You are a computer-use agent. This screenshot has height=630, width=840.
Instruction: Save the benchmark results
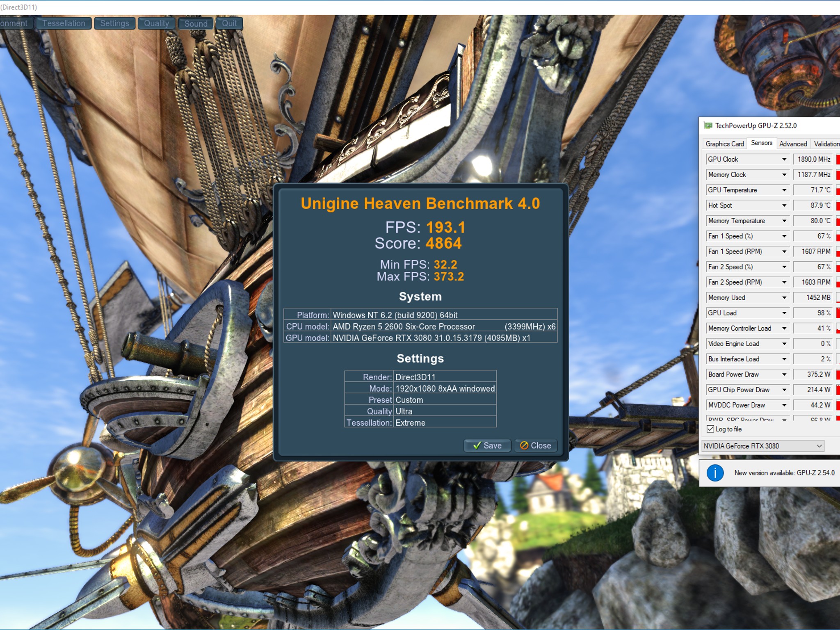pos(487,445)
